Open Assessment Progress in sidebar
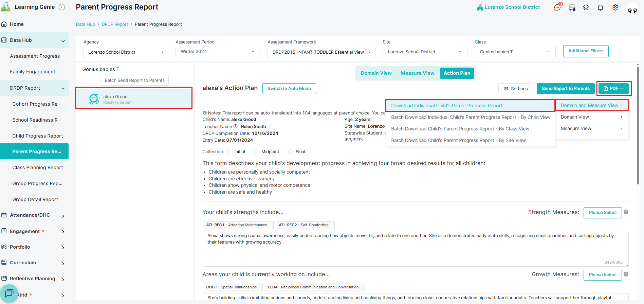This screenshot has width=644, height=304. tap(35, 56)
